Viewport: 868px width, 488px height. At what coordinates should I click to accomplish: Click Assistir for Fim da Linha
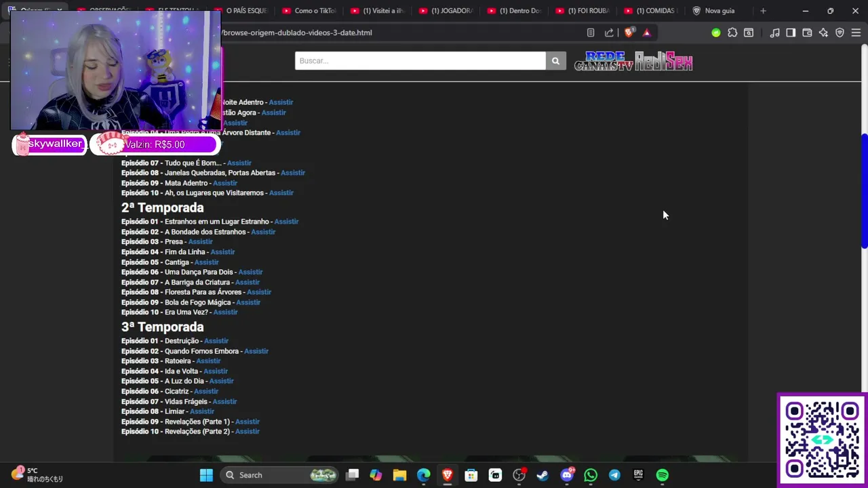click(222, 252)
